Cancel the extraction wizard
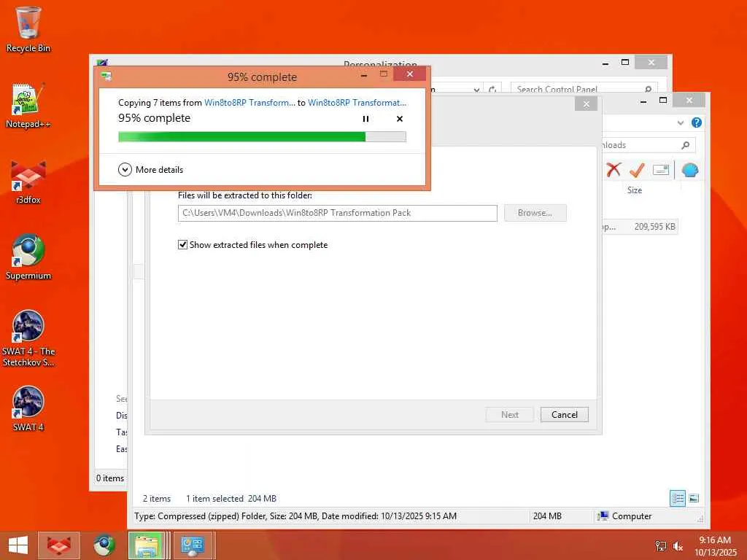 (565, 415)
